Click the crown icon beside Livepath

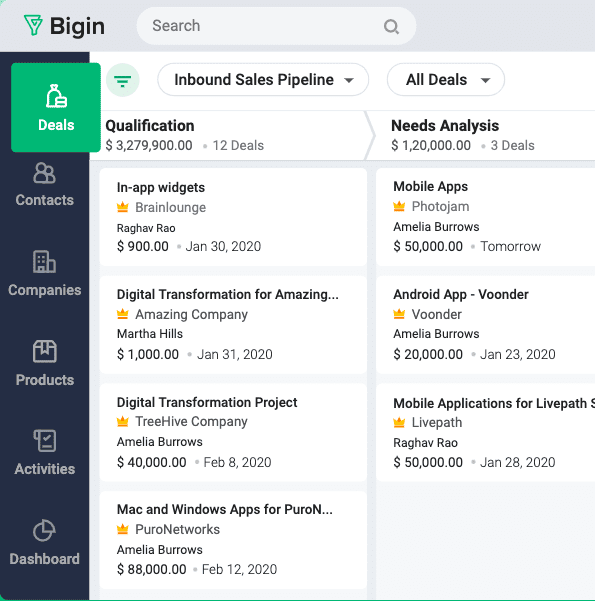399,422
